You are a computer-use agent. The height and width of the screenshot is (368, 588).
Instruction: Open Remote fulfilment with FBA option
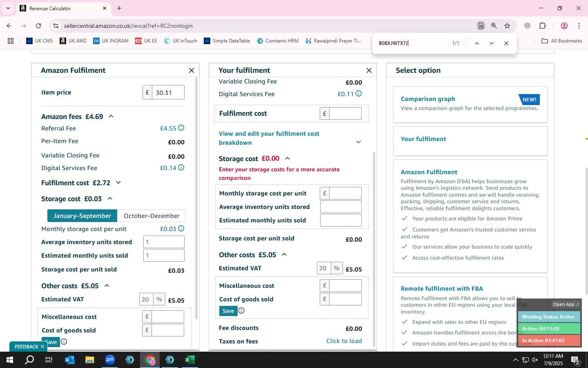tap(442, 289)
